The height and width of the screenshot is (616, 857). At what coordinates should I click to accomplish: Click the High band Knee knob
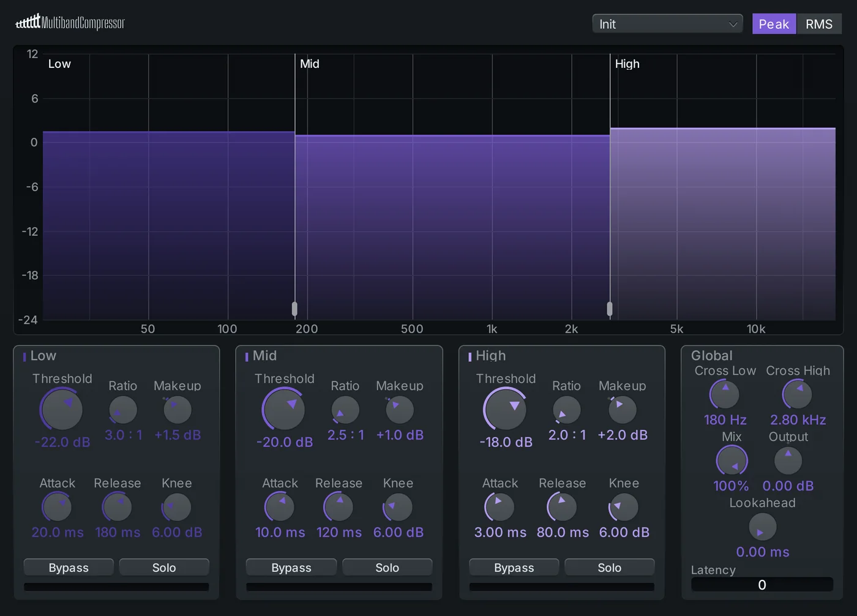coord(624,507)
